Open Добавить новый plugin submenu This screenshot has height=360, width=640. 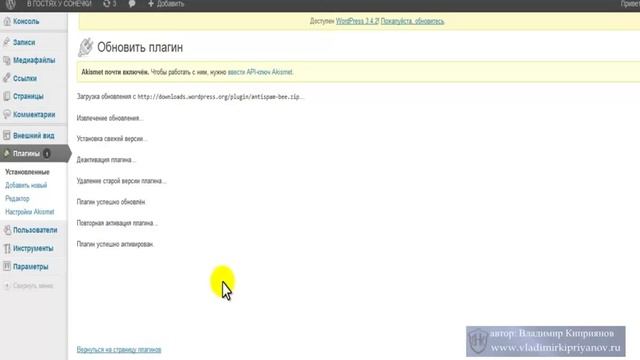tap(26, 185)
